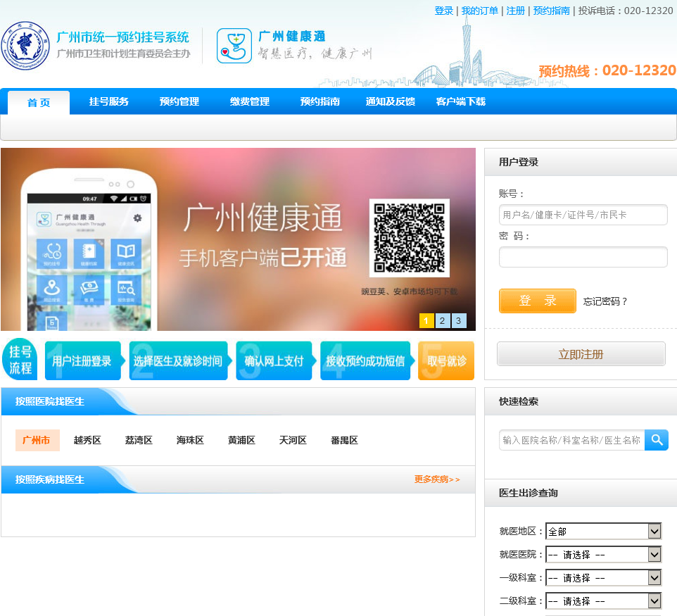This screenshot has width=677, height=616.
Task: Expand the 就医地区 dropdown
Action: [604, 531]
